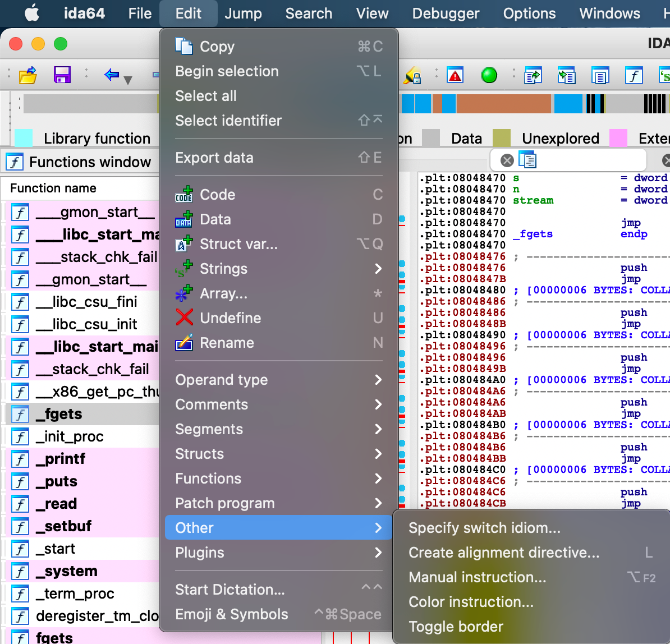Expand the Segments submenu
670x644 pixels.
pos(278,429)
